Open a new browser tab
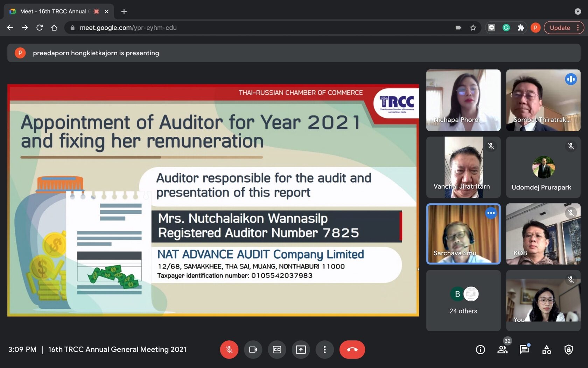The height and width of the screenshot is (368, 588). point(124,12)
